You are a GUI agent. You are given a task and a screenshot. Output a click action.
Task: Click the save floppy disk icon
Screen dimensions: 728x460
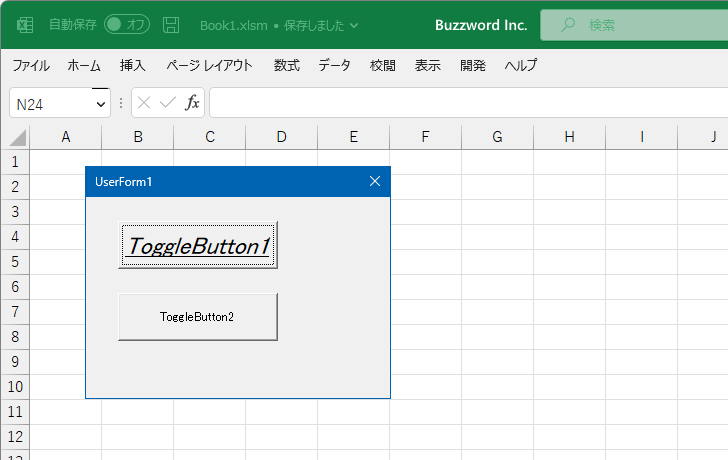[x=171, y=25]
